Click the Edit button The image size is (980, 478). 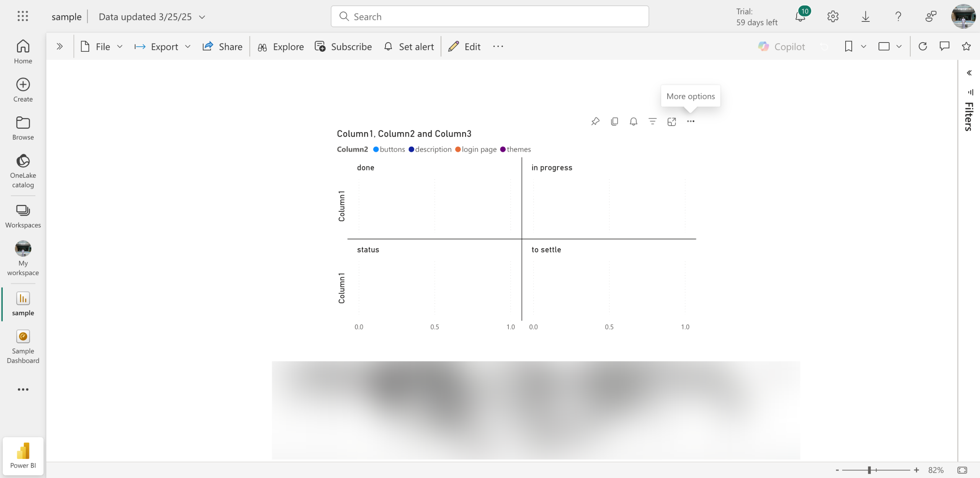pyautogui.click(x=464, y=47)
